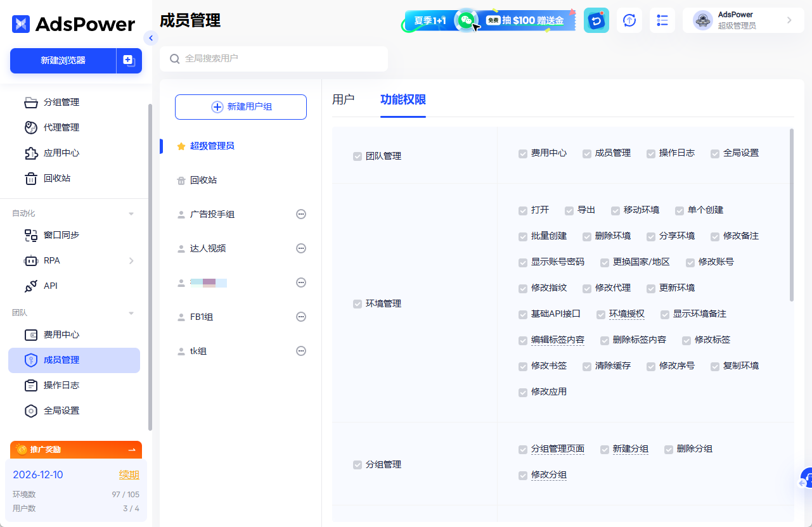
Task: Open more options for FB1组
Action: pyautogui.click(x=302, y=317)
